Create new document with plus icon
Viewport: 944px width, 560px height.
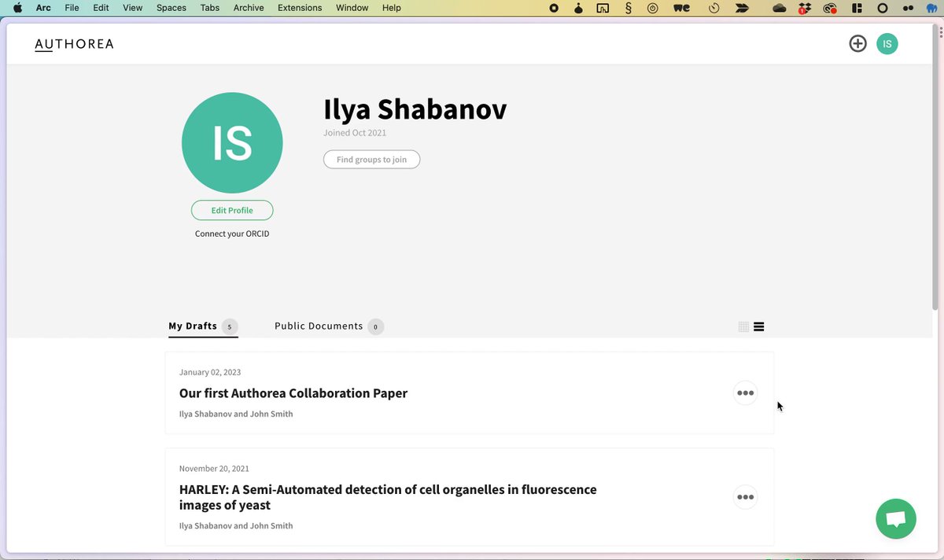(x=857, y=44)
